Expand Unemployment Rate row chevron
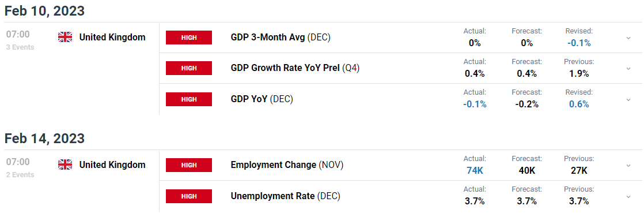The height and width of the screenshot is (213, 644). coord(628,197)
